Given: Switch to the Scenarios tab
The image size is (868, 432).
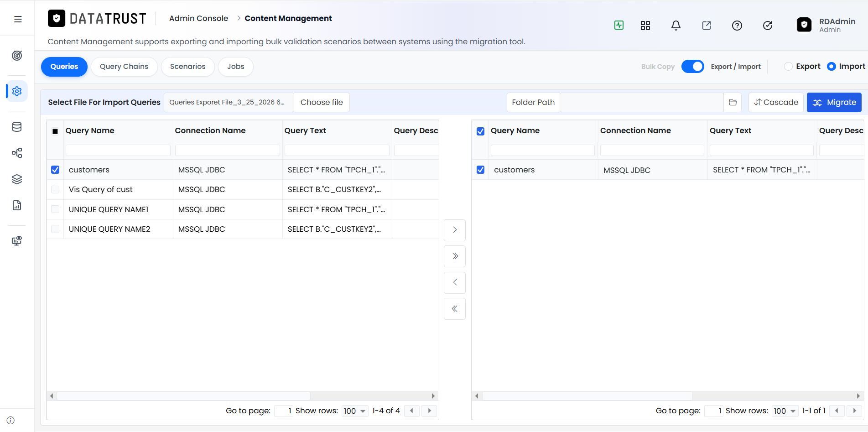Looking at the screenshot, I should point(187,67).
